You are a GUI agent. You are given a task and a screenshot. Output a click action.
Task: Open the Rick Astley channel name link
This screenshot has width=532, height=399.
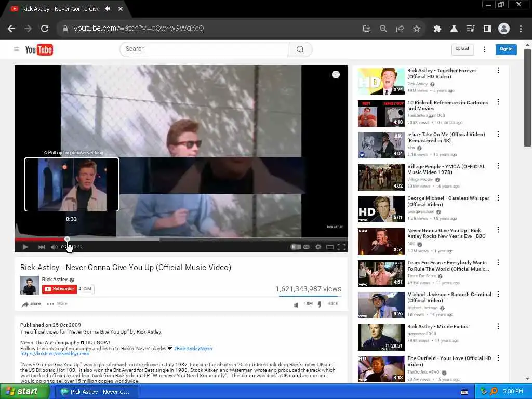point(55,279)
